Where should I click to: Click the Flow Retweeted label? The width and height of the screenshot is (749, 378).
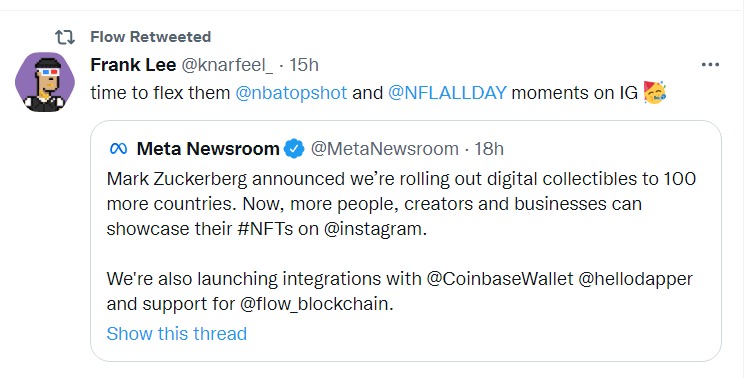point(150,37)
